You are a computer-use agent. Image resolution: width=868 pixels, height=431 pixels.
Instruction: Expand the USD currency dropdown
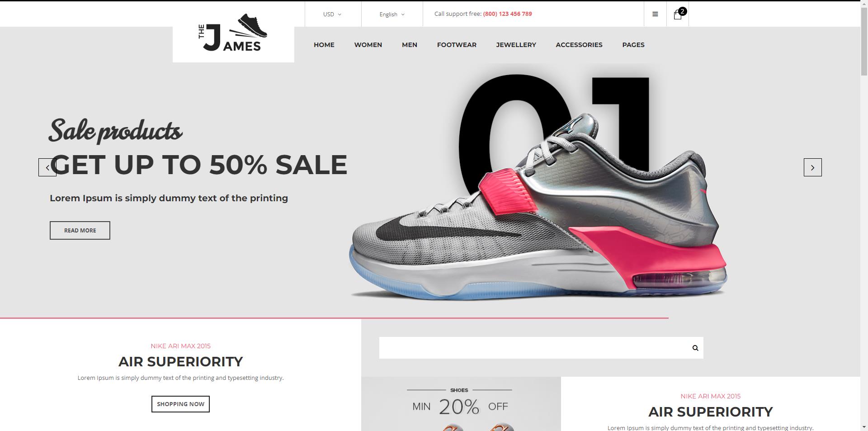pyautogui.click(x=332, y=14)
